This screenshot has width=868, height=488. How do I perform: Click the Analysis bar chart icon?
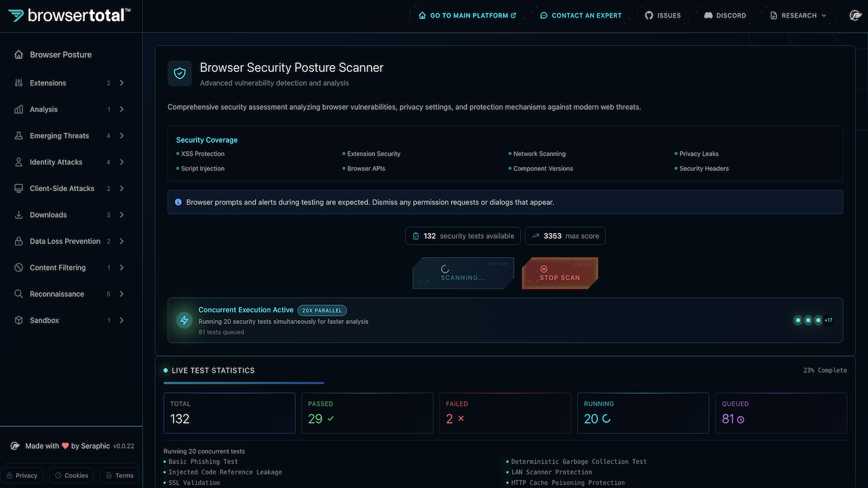point(19,109)
